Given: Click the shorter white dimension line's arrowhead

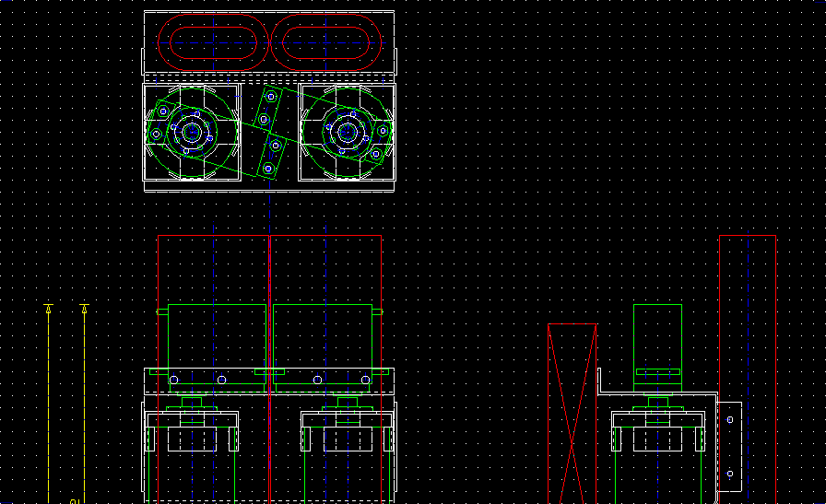Looking at the screenshot, I should [84, 309].
